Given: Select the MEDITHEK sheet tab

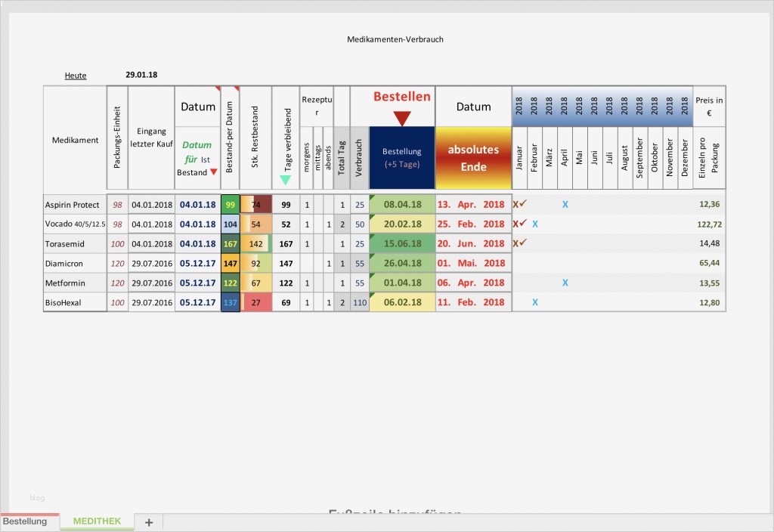Looking at the screenshot, I should tap(96, 521).
